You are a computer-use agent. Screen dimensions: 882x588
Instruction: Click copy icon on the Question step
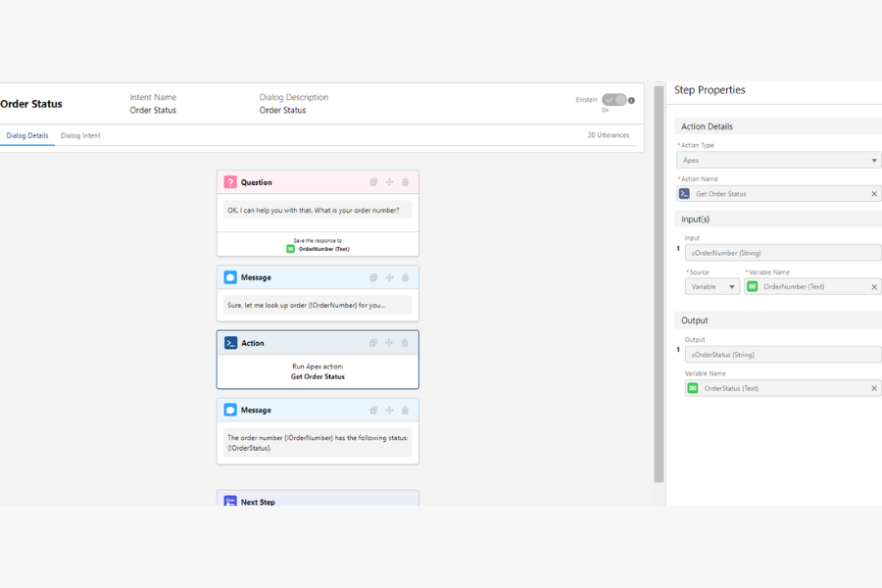(373, 182)
